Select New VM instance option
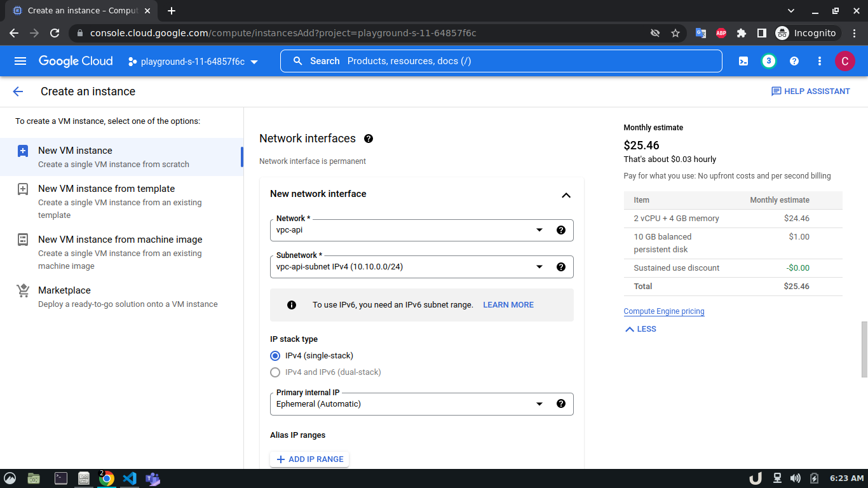The width and height of the screenshot is (868, 488). 121,157
